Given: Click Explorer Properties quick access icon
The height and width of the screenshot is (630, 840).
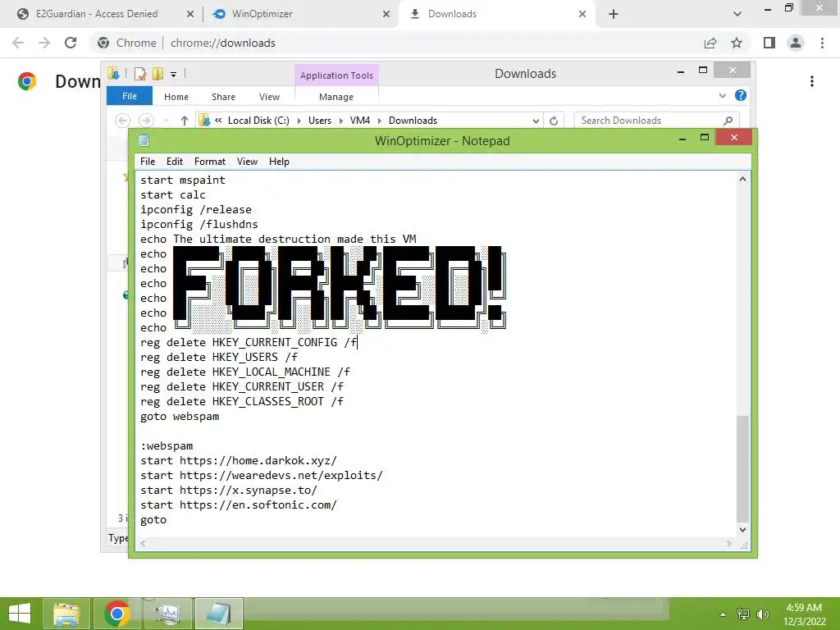Looking at the screenshot, I should tap(140, 74).
